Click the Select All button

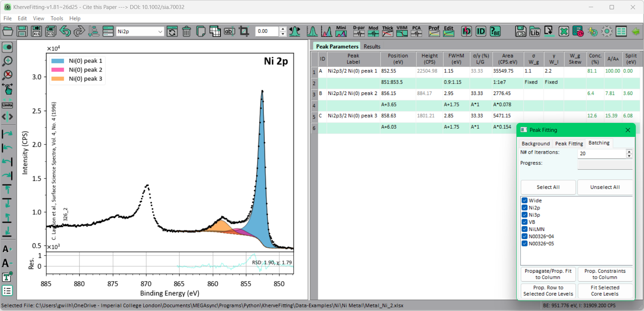pos(548,187)
